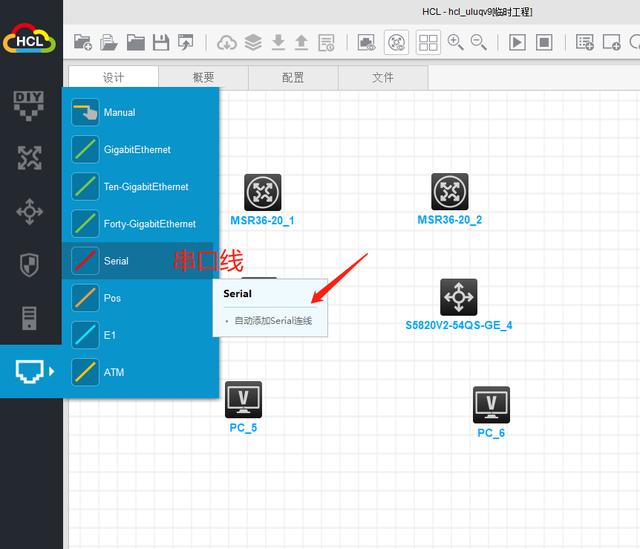640x549 pixels.
Task: Select the E1 cable option
Action: coord(138,335)
